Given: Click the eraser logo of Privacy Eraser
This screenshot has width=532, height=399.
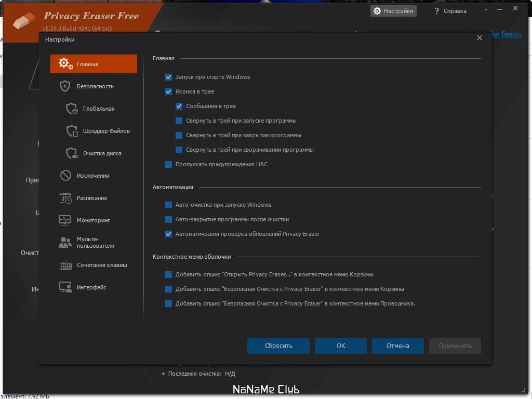Looking at the screenshot, I should pos(24,20).
